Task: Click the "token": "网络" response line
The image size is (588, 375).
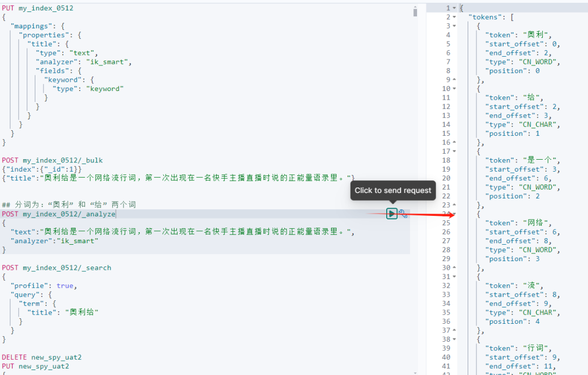Action: (x=518, y=223)
